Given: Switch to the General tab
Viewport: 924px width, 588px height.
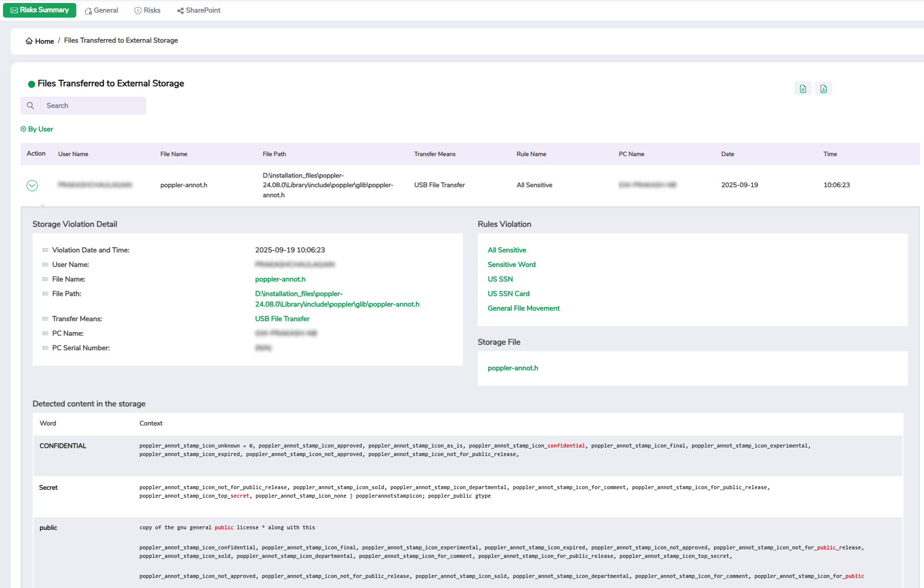Looking at the screenshot, I should pos(101,11).
